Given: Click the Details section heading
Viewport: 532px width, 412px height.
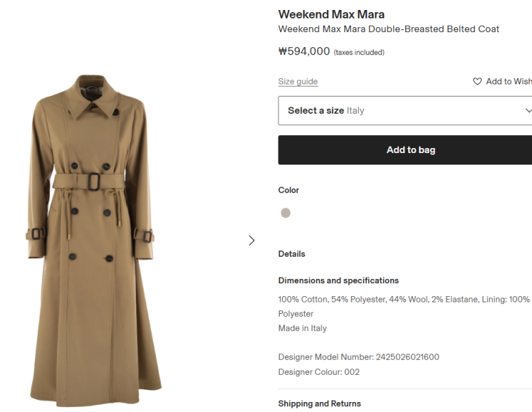Looking at the screenshot, I should pos(291,254).
